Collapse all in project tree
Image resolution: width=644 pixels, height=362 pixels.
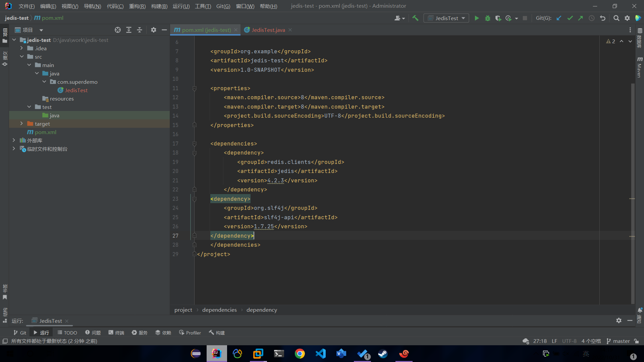click(x=140, y=30)
